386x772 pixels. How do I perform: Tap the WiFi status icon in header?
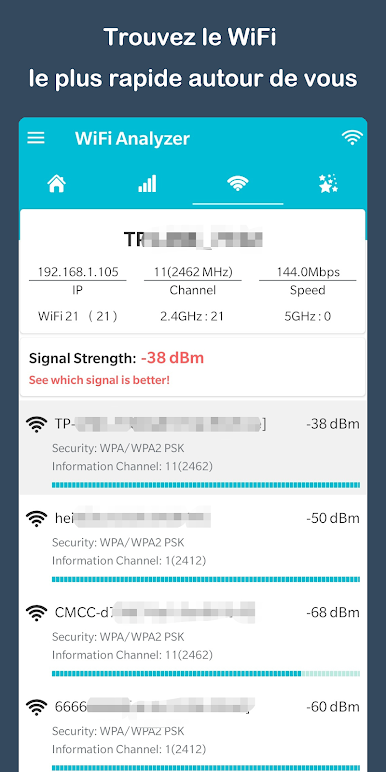click(352, 137)
